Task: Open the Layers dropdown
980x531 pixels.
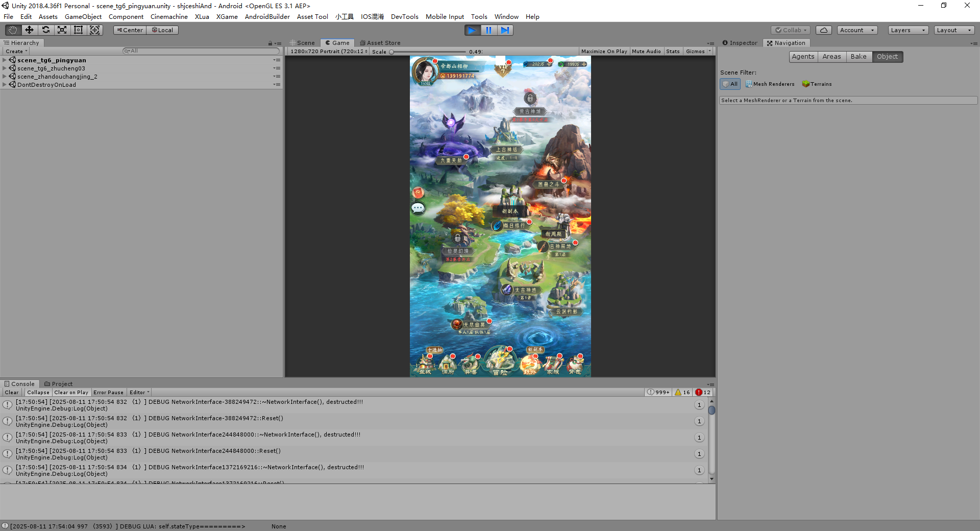Action: [x=908, y=30]
